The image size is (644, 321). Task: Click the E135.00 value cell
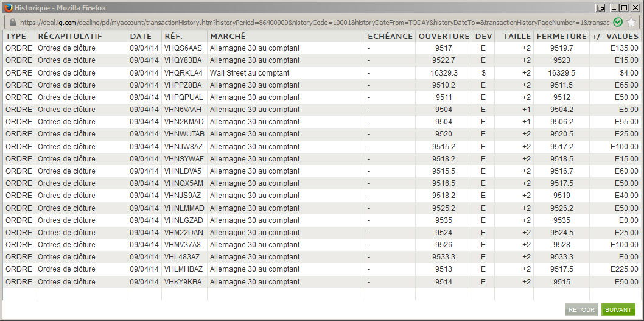[x=625, y=48]
